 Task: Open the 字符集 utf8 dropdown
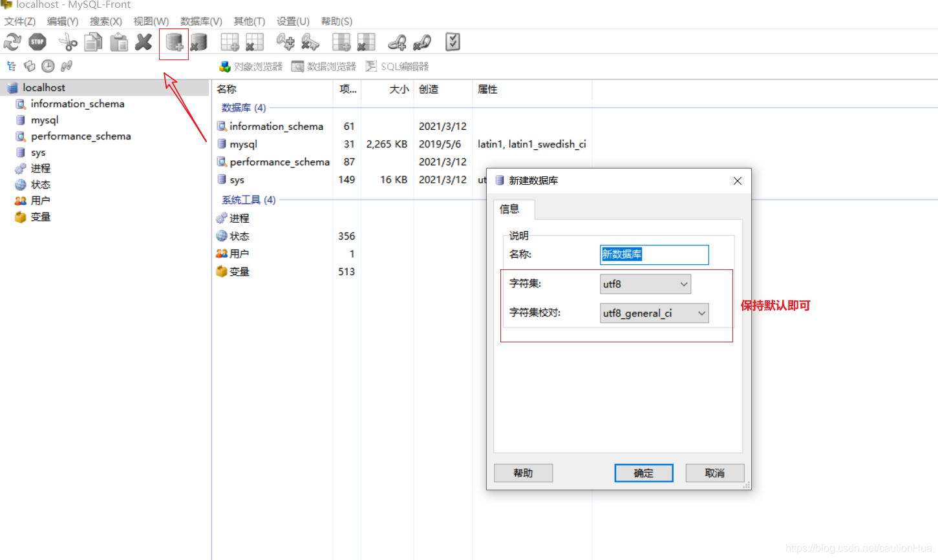(x=646, y=284)
